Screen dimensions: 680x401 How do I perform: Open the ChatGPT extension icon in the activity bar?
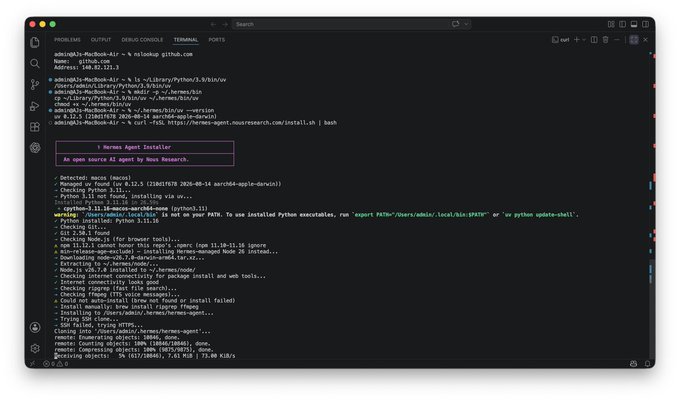pyautogui.click(x=35, y=147)
